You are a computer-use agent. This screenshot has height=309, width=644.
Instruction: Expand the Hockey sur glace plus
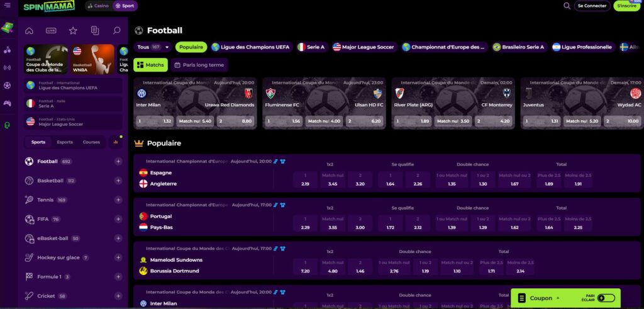click(118, 257)
